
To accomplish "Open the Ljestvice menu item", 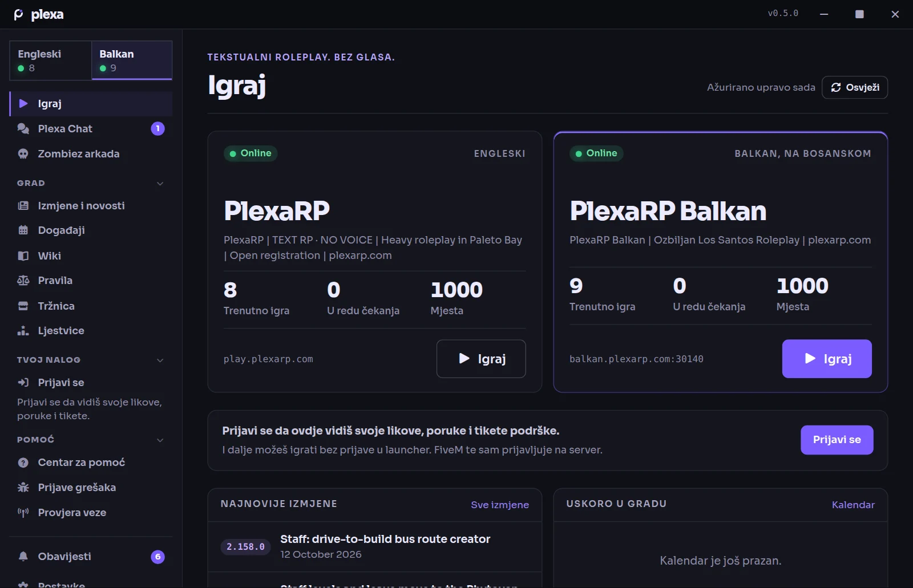I will click(91, 331).
